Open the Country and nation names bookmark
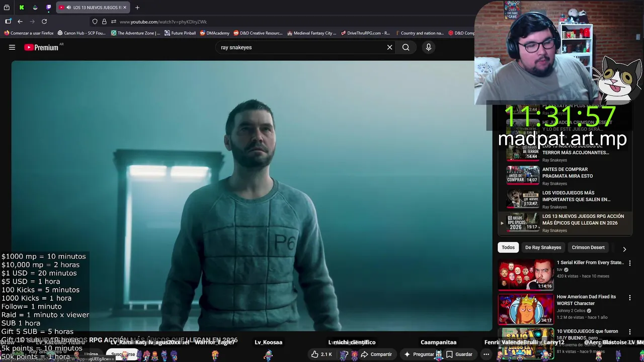This screenshot has height=362, width=644. (419, 33)
